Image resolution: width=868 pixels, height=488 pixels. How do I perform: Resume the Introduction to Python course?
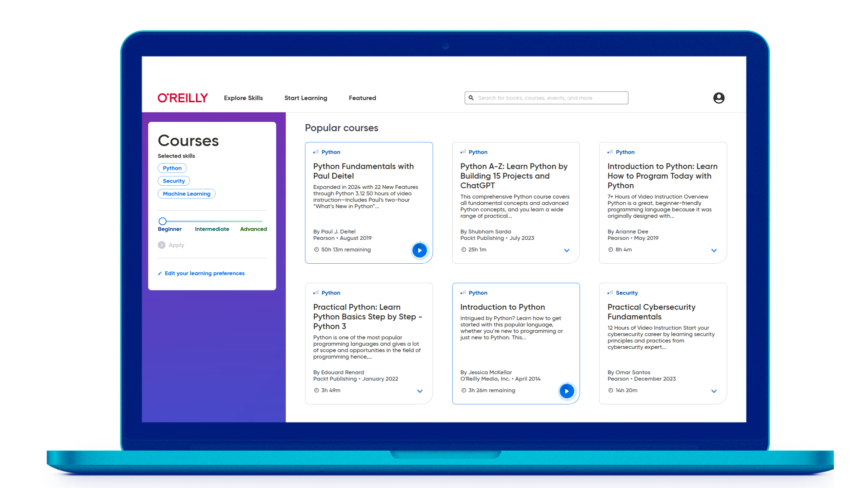pos(567,391)
